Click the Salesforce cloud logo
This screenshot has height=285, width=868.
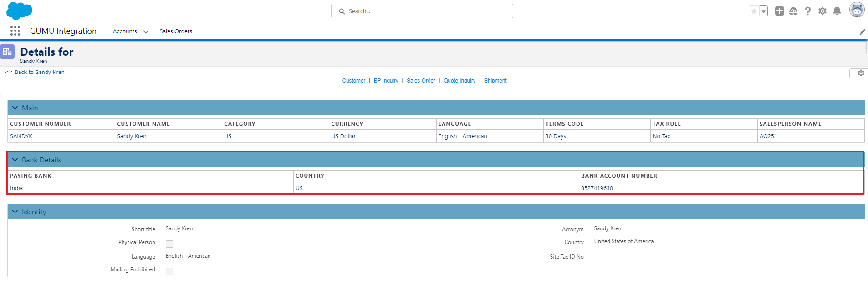(19, 11)
